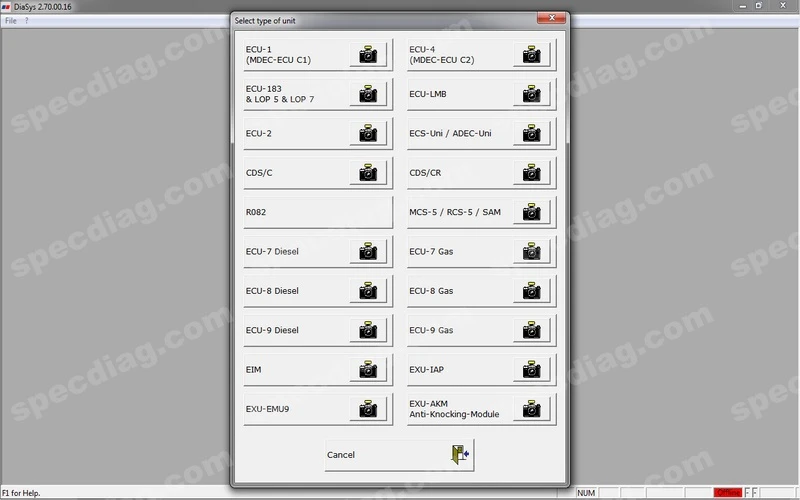Select the ECU-9 Gas unit label
This screenshot has width=800, height=500.
[x=431, y=330]
